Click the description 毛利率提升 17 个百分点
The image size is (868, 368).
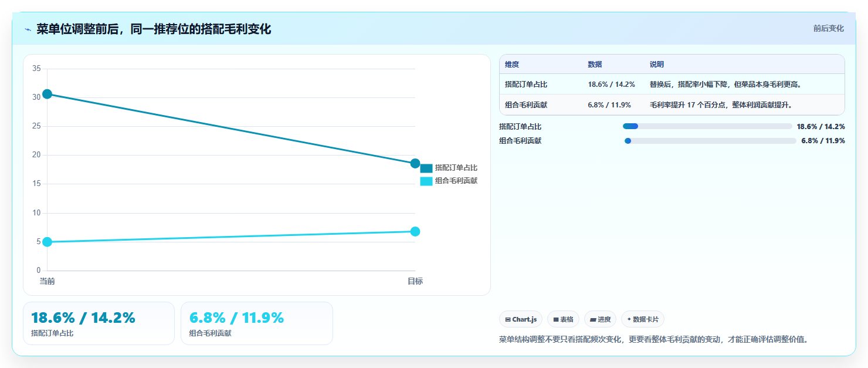721,105
